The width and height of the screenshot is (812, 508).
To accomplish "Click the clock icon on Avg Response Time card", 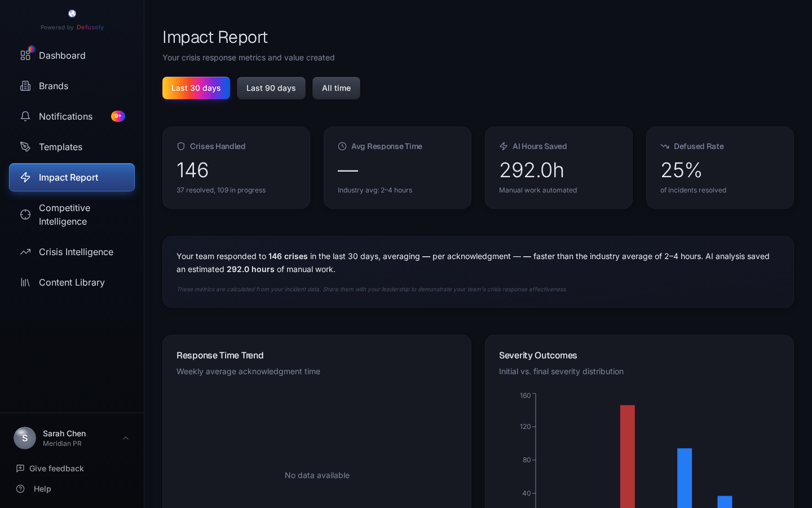I will pyautogui.click(x=342, y=146).
